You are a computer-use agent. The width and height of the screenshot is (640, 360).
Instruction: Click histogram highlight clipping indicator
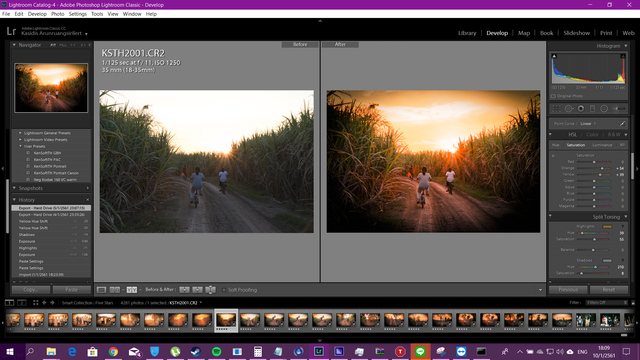pyautogui.click(x=623, y=56)
